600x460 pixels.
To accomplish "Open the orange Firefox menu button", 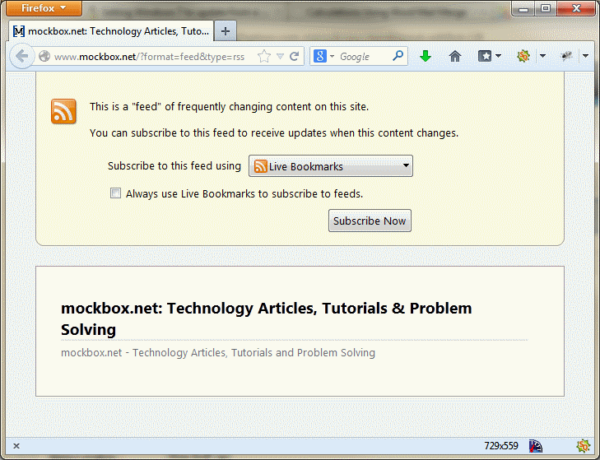I will click(44, 8).
